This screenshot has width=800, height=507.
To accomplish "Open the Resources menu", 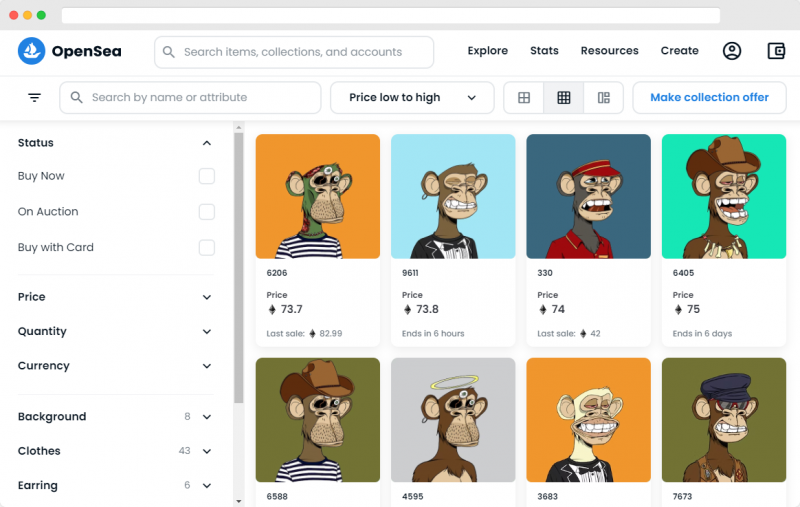I will 610,51.
